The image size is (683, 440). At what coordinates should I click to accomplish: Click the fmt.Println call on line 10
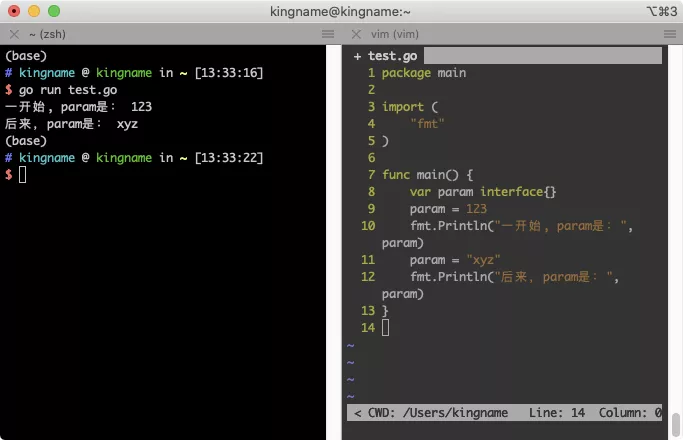521,226
